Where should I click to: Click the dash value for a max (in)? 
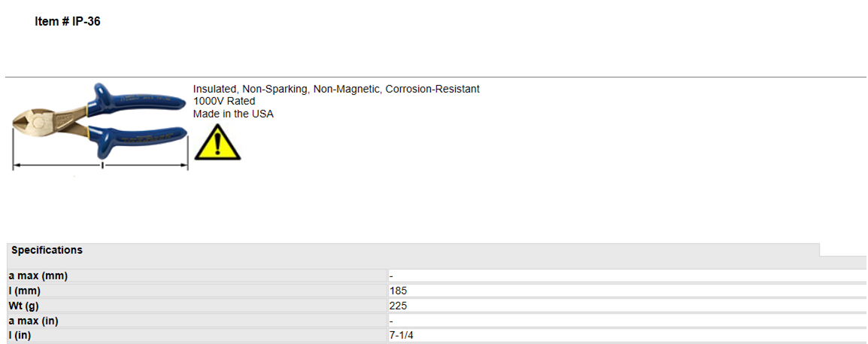click(391, 321)
